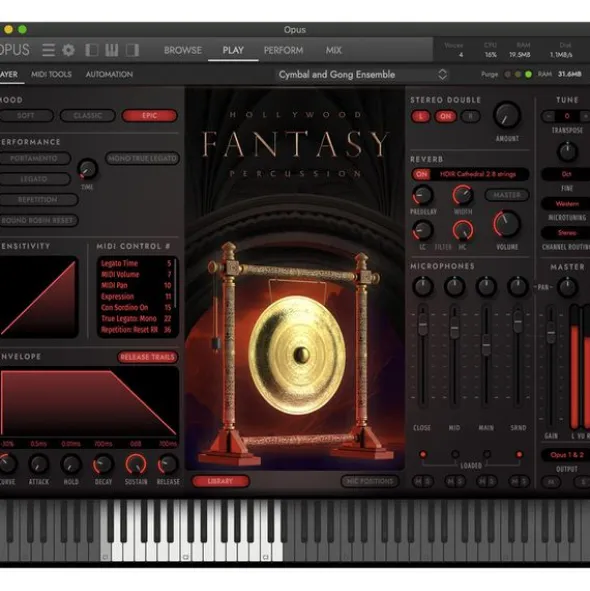Enable Portamento
The width and height of the screenshot is (590, 591).
34,158
